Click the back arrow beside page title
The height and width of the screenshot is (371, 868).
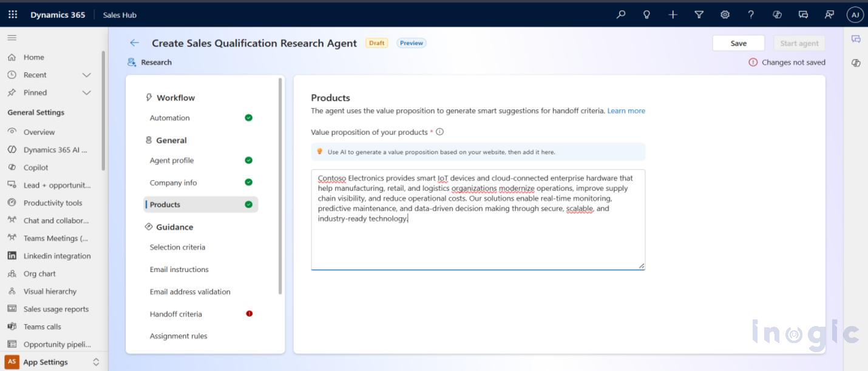tap(134, 43)
